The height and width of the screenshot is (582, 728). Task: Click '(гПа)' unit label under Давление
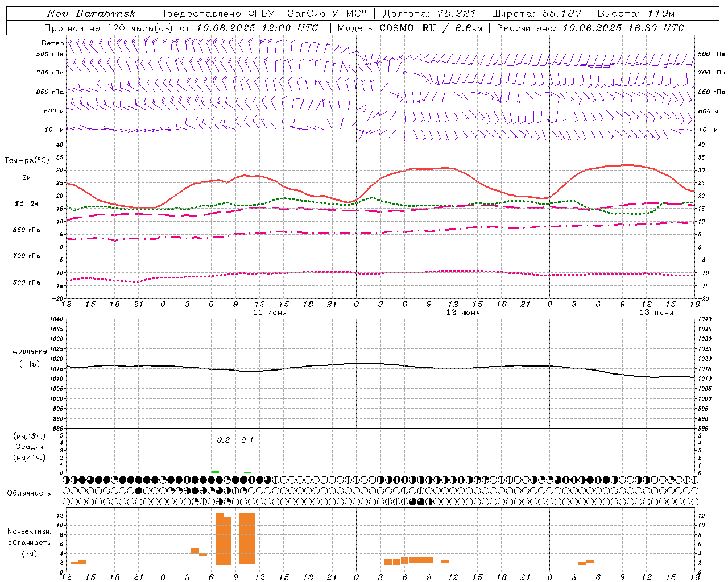30,364
